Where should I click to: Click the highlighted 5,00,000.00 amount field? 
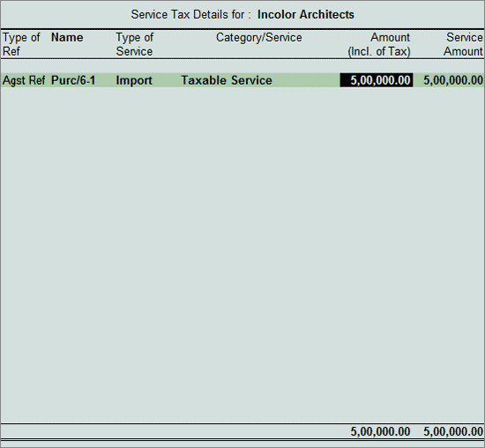[x=377, y=80]
